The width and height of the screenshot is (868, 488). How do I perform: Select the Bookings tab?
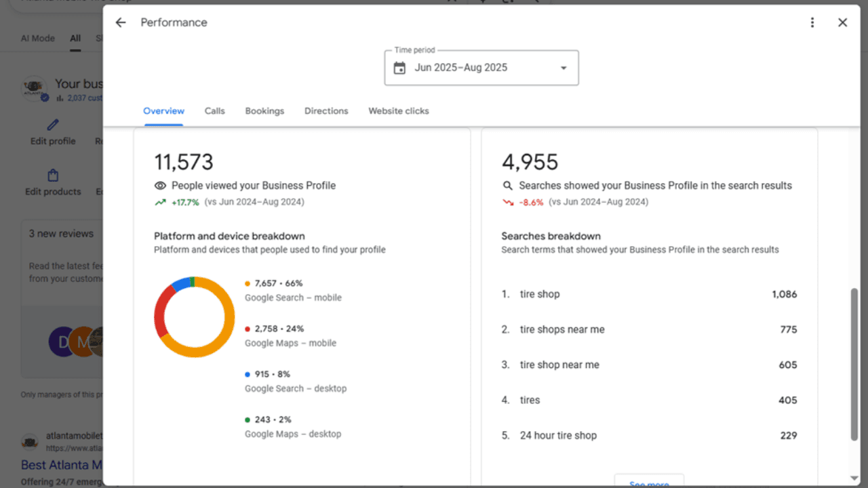264,110
